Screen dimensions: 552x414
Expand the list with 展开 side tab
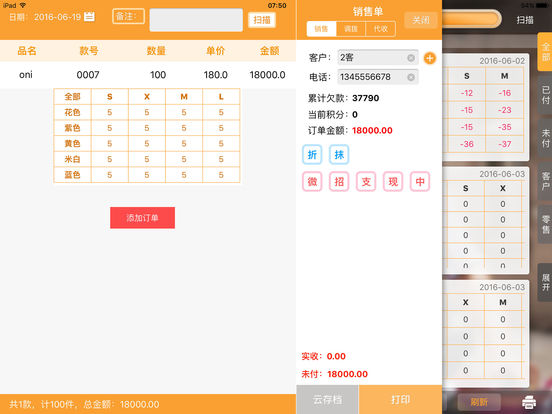(545, 282)
